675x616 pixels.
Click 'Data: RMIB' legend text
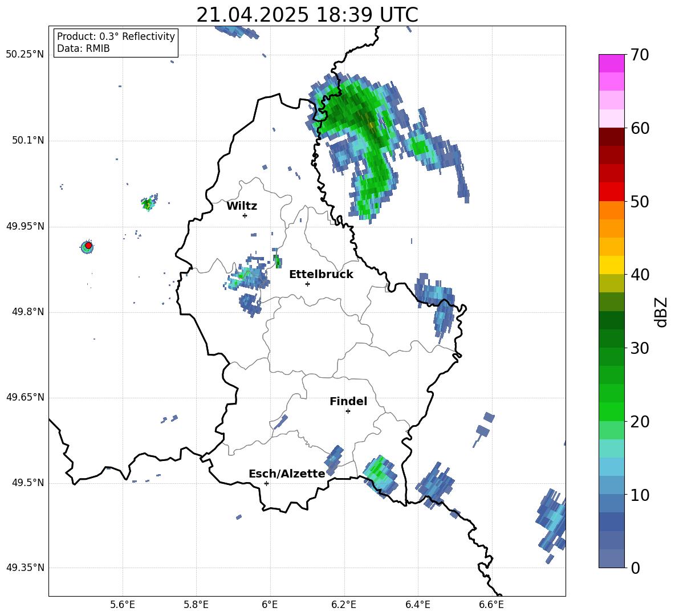pos(83,48)
